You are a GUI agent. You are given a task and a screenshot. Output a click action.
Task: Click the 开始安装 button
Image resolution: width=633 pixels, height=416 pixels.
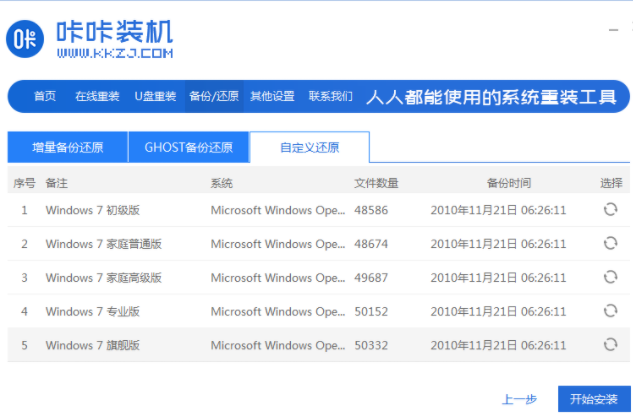coord(594,399)
